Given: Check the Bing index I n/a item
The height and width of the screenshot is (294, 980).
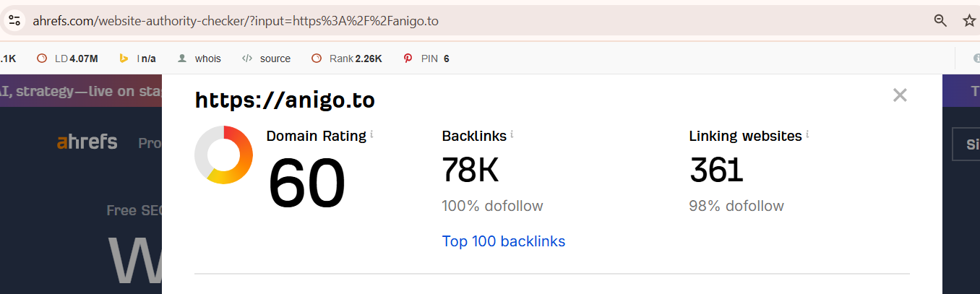Looking at the screenshot, I should click(137, 59).
